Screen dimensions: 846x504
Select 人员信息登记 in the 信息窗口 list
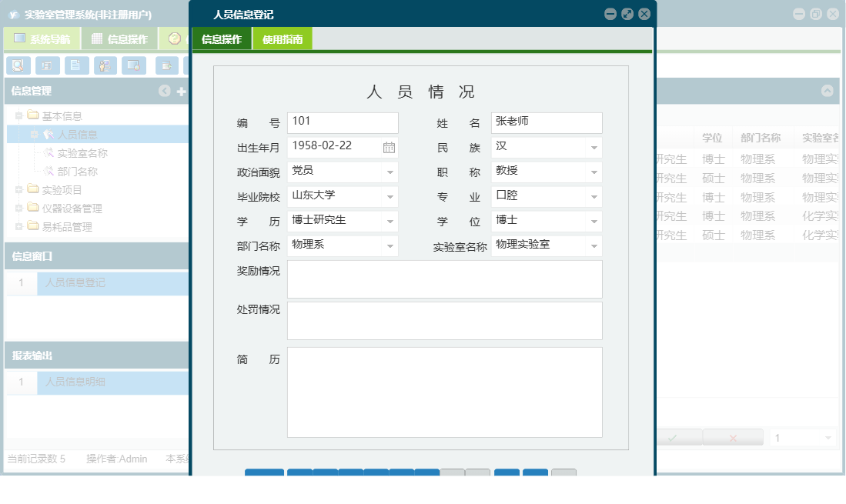coord(86,283)
